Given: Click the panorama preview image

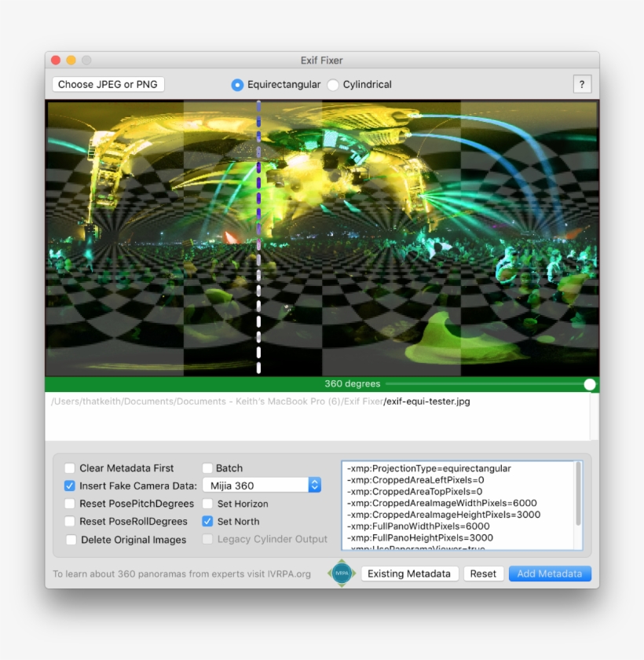Looking at the screenshot, I should click(x=322, y=238).
